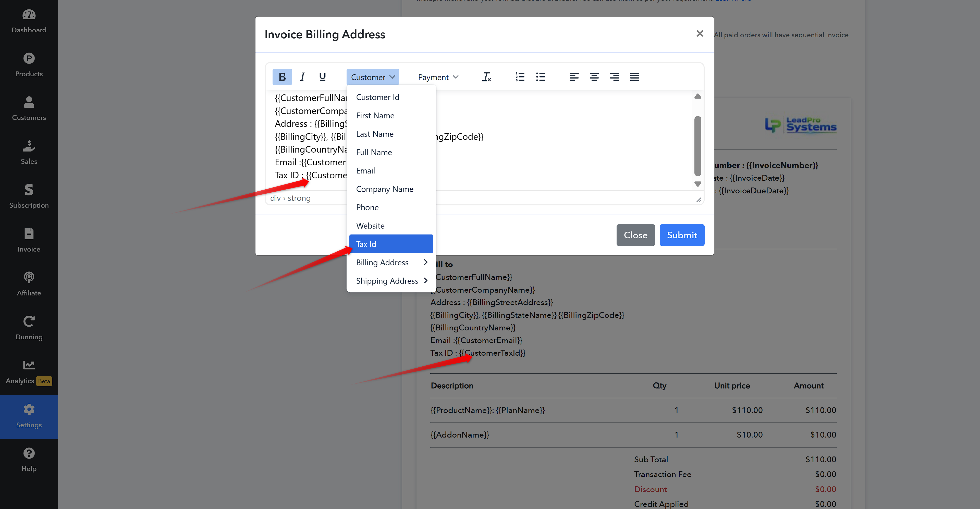Select Last Name menu entry

391,134
